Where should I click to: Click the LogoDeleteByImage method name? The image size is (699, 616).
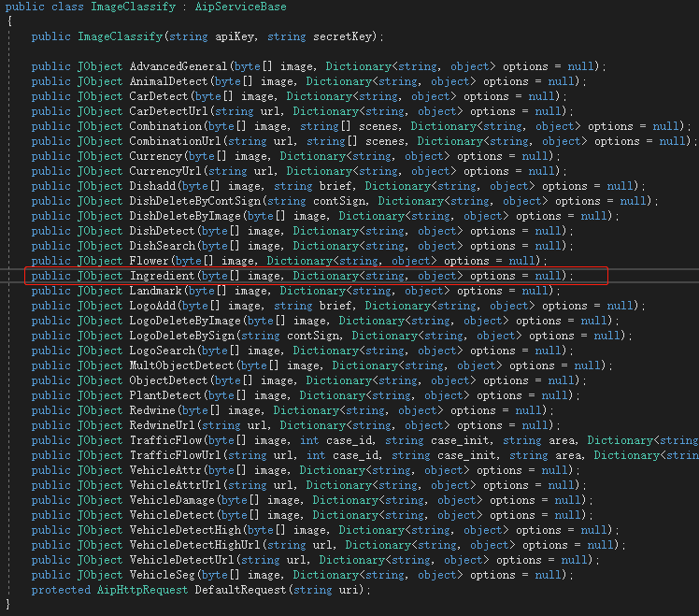coord(185,321)
